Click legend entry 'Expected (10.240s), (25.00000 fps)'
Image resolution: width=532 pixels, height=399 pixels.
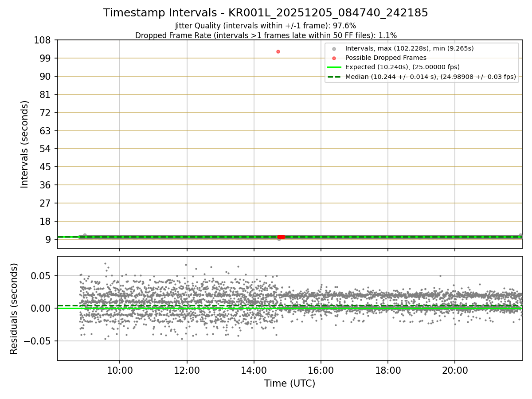[403, 67]
